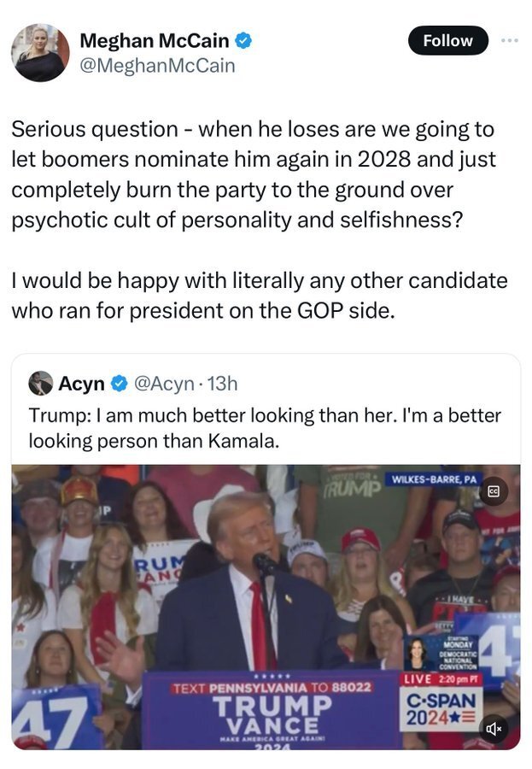Open Acyn's small profile avatar
Screen dimensions: 532x769
click(40, 383)
